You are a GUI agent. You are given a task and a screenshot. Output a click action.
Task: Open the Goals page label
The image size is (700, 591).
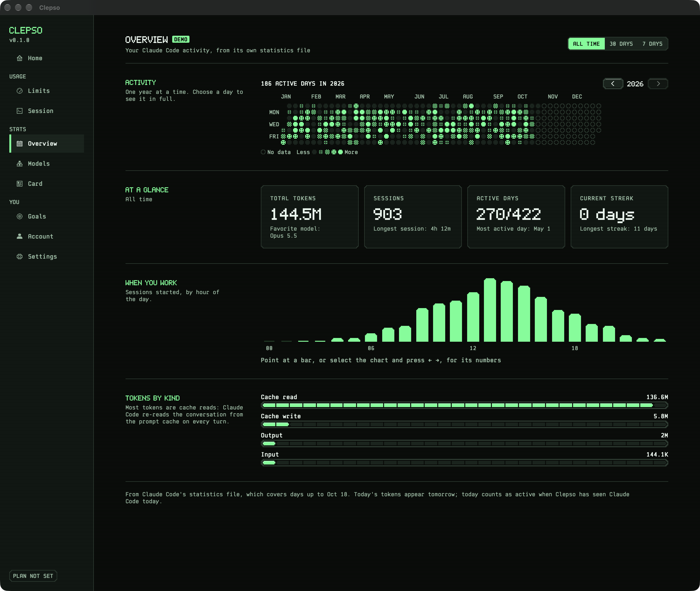[x=37, y=216]
